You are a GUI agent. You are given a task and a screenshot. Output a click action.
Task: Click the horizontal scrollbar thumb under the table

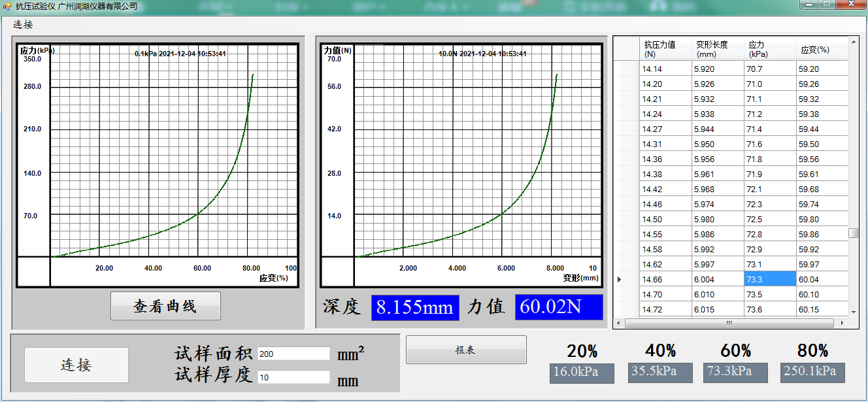pyautogui.click(x=729, y=323)
